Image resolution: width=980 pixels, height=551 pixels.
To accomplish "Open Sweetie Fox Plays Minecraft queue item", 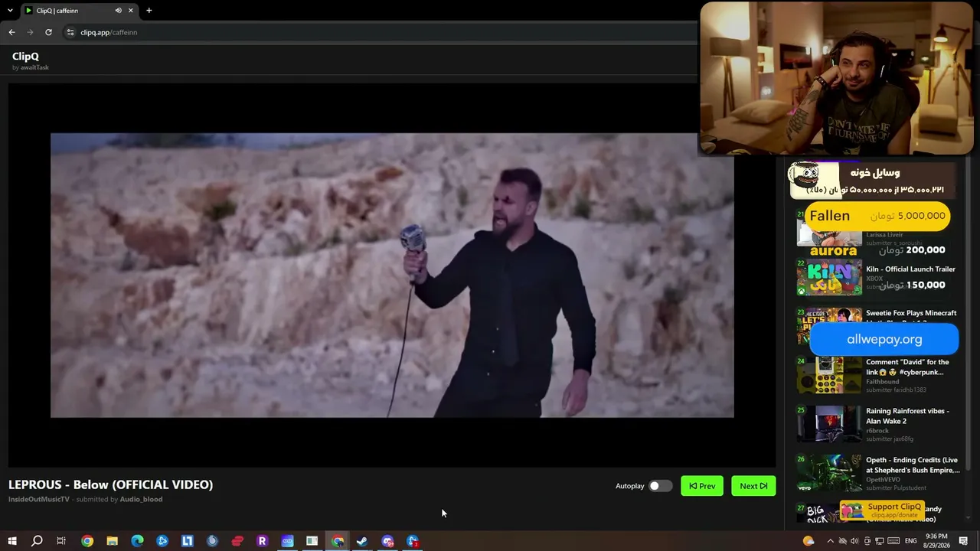I will coord(911,313).
